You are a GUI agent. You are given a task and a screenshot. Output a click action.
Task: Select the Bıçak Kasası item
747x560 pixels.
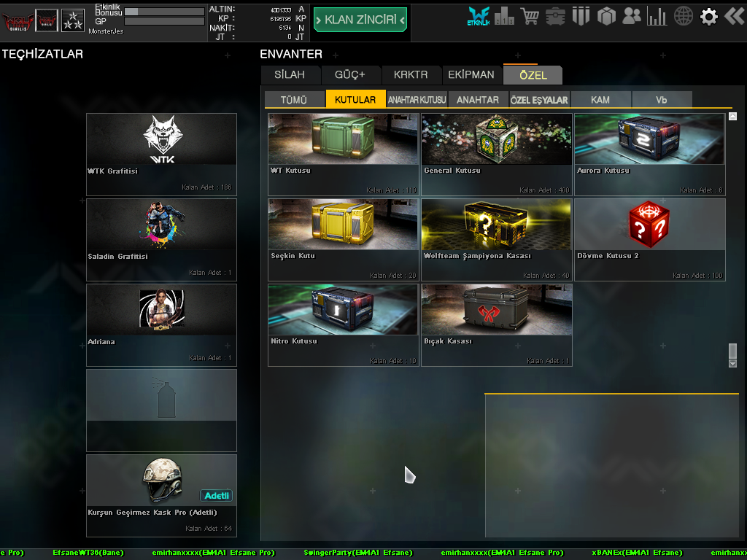(496, 325)
